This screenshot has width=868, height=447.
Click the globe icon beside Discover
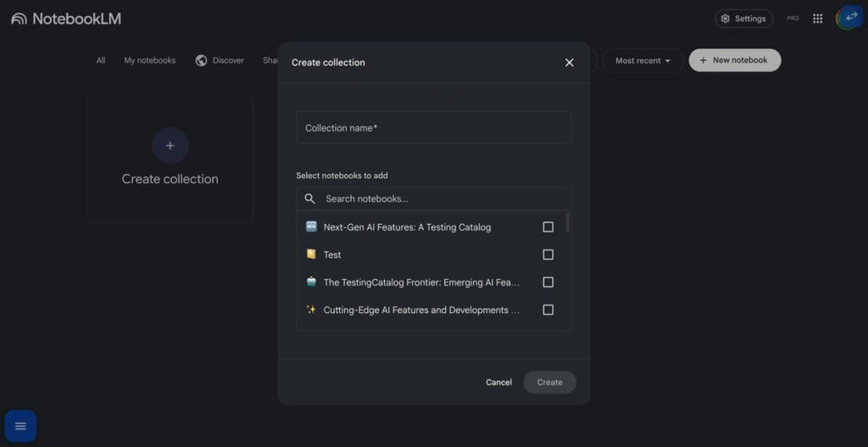(x=202, y=60)
